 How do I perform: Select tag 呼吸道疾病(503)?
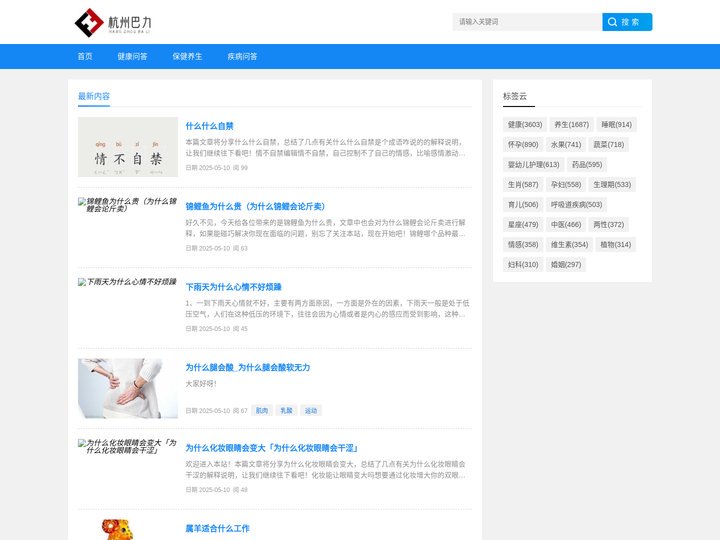(x=577, y=204)
